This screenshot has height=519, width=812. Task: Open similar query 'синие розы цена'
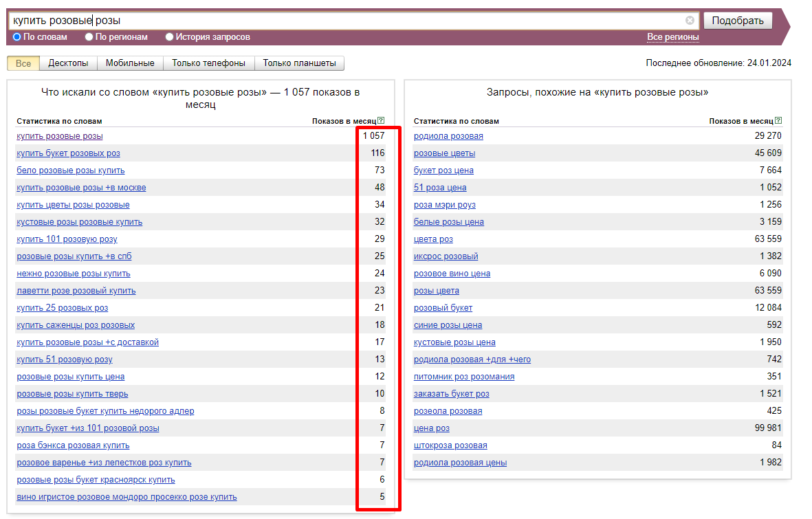pyautogui.click(x=448, y=325)
